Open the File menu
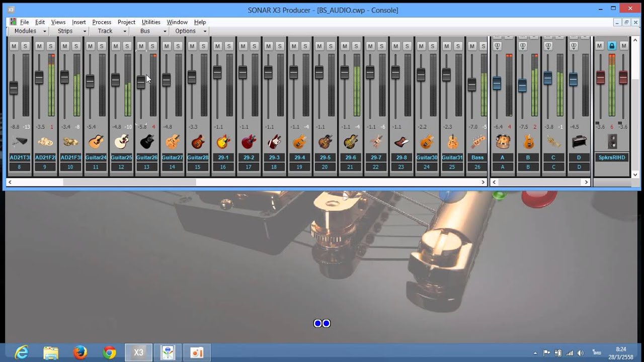Screen dimensions: 644x362 click(24, 22)
